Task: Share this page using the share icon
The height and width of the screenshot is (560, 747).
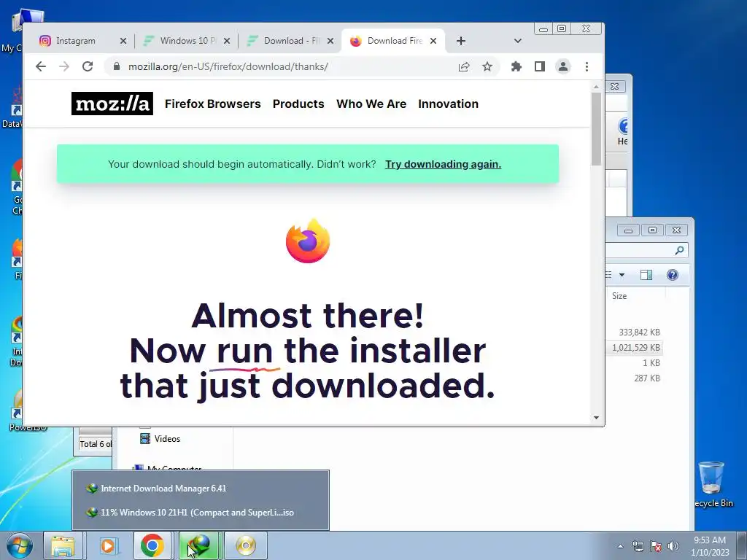Action: point(464,66)
